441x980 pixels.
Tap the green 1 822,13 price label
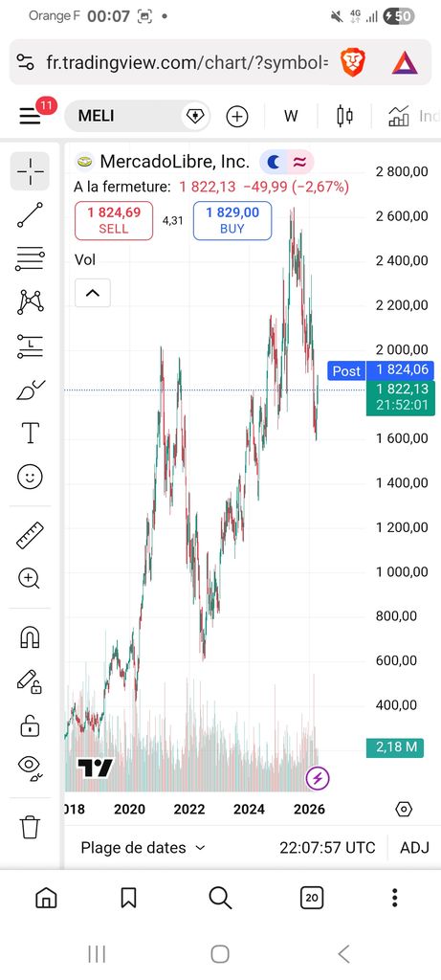(x=401, y=398)
